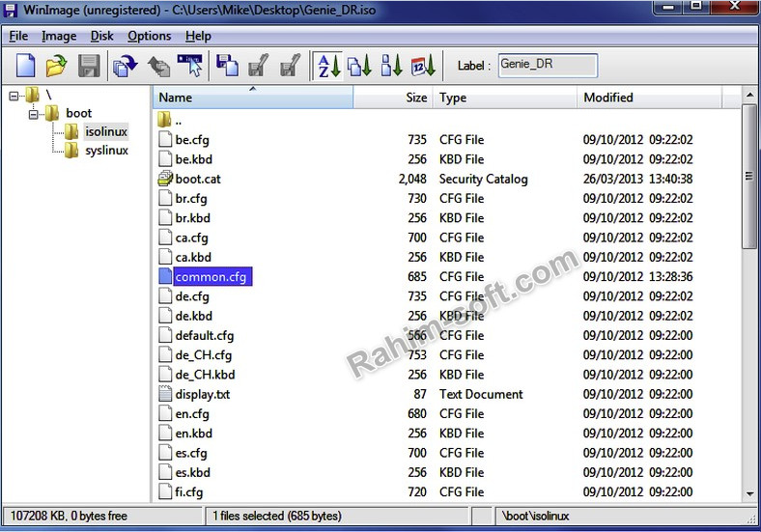761x532 pixels.
Task: Click the Type column header
Action: [x=505, y=98]
